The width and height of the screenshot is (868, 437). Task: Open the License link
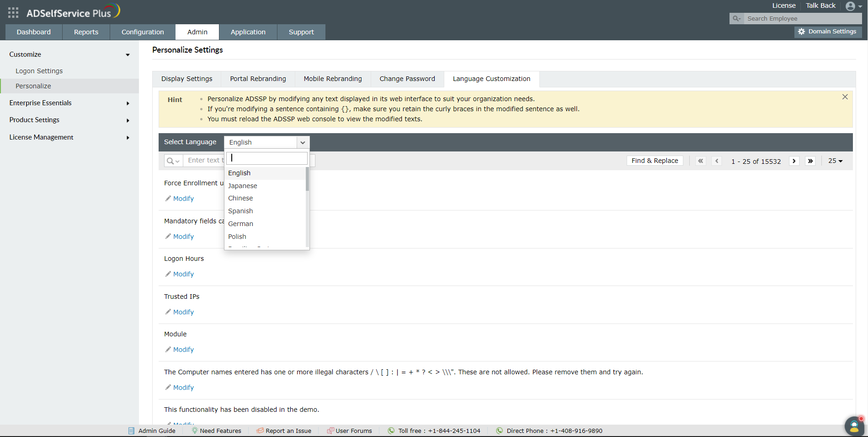(784, 5)
